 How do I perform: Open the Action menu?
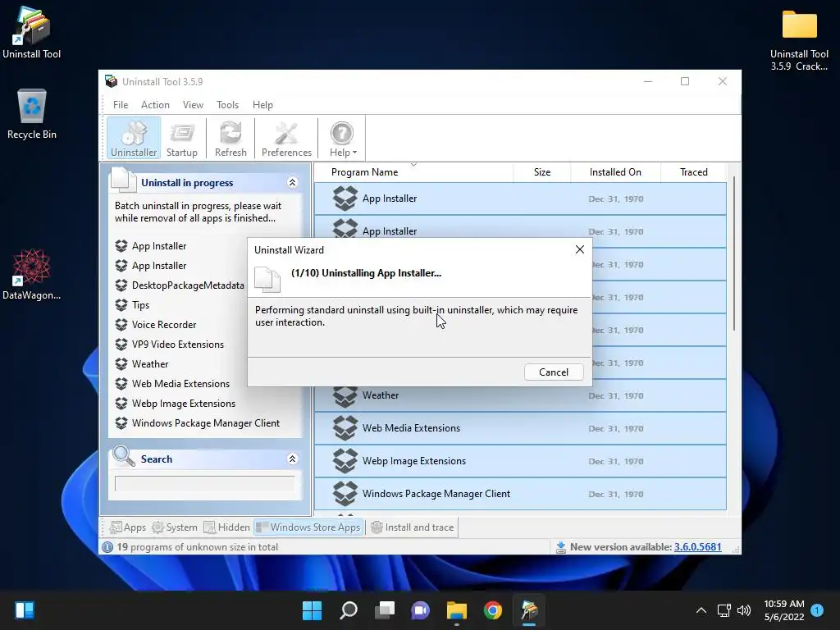pos(155,105)
